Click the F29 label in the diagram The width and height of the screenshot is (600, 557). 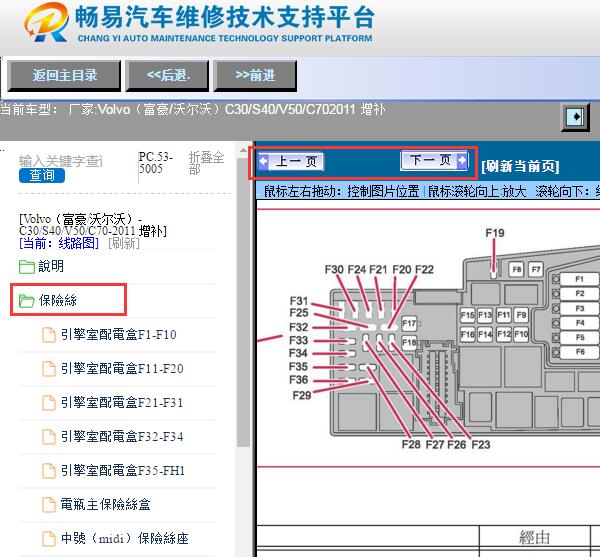[x=302, y=395]
